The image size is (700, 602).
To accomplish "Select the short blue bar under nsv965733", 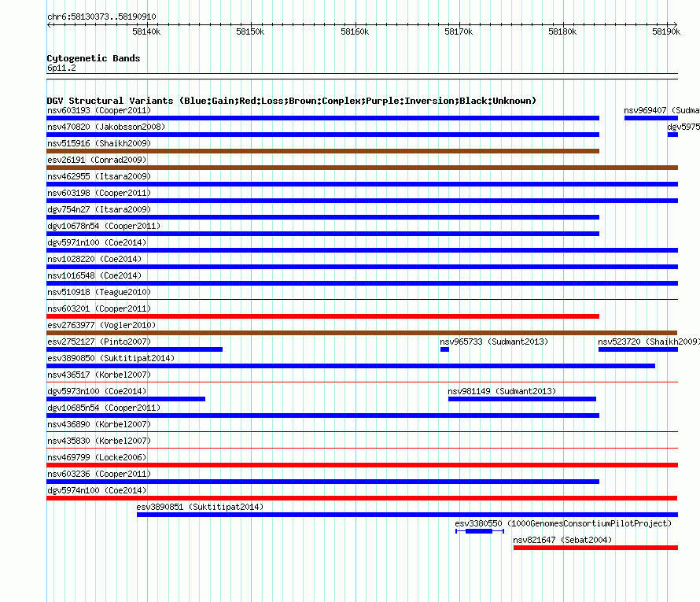I will [x=444, y=349].
